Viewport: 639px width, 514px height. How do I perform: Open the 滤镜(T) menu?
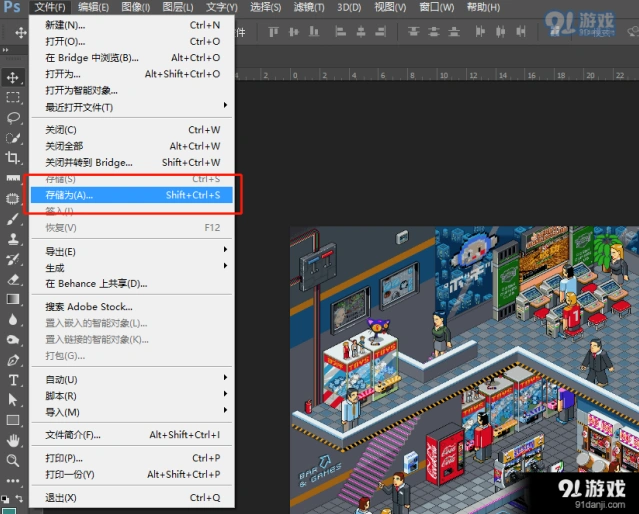[309, 7]
